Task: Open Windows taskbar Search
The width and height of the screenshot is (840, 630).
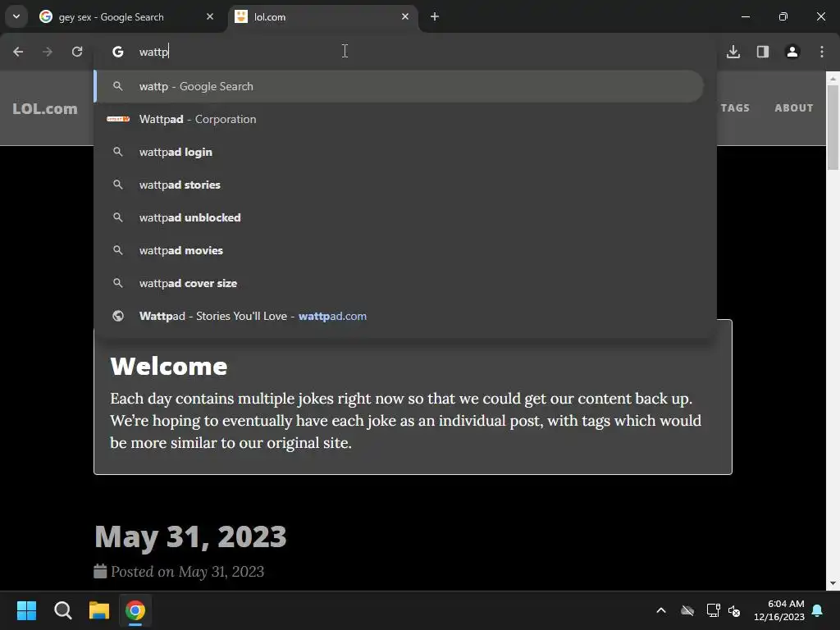Action: point(62,610)
